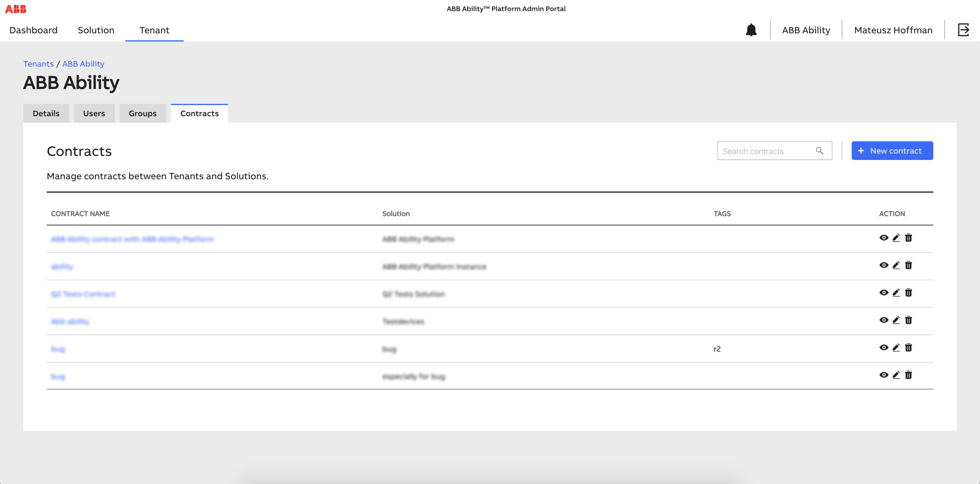Edit the Testdevices contract via its pencil icon
980x484 pixels.
(x=896, y=320)
